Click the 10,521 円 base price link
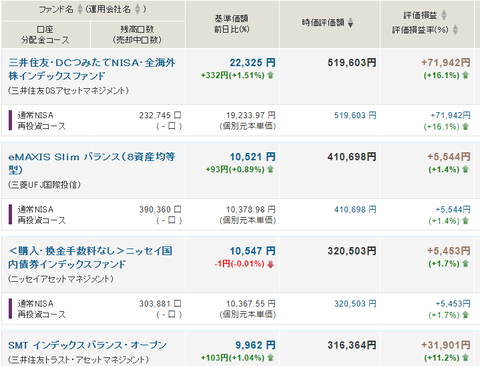 coord(252,157)
